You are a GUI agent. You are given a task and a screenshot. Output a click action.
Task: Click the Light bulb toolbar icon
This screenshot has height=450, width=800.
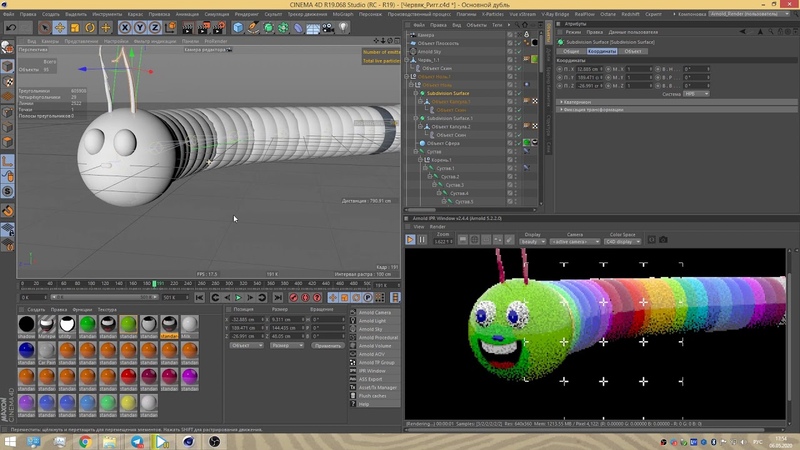click(x=343, y=28)
